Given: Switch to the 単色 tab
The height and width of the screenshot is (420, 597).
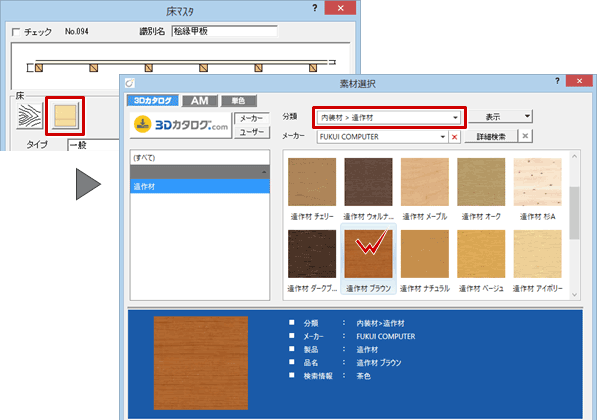Looking at the screenshot, I should click(238, 101).
